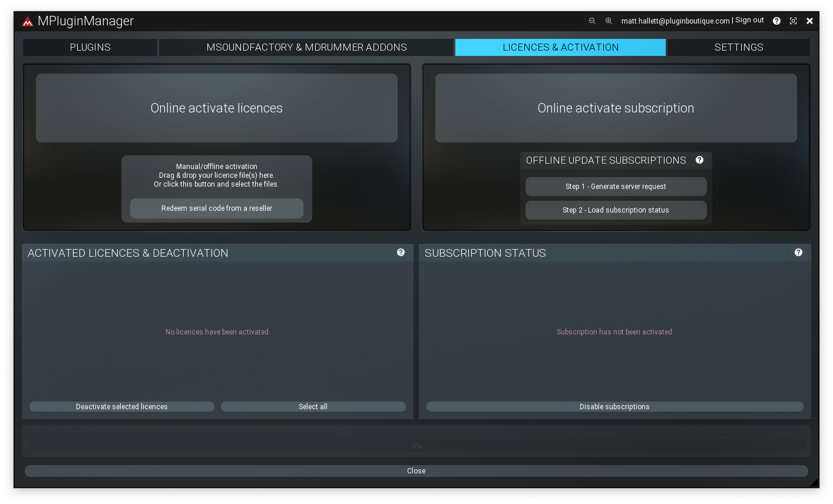Disable subscriptions
This screenshot has width=833, height=504.
(x=615, y=407)
